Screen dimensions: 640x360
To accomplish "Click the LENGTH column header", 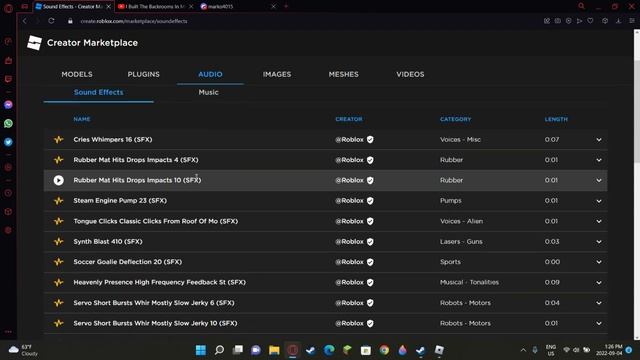I will click(x=556, y=119).
